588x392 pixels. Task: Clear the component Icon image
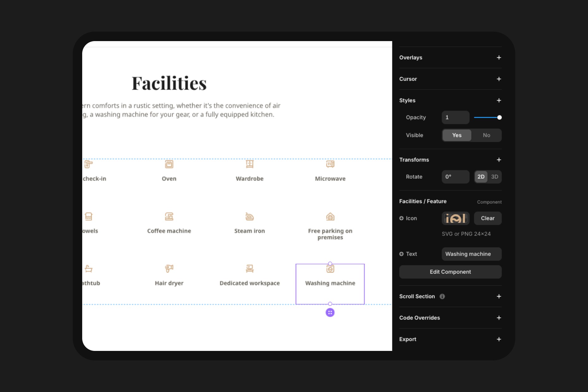(487, 218)
